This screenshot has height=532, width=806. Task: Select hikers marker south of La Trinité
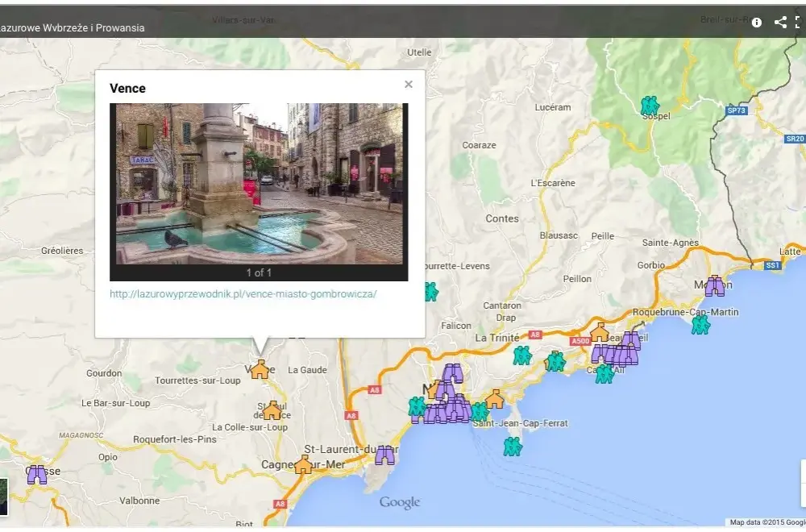click(522, 355)
